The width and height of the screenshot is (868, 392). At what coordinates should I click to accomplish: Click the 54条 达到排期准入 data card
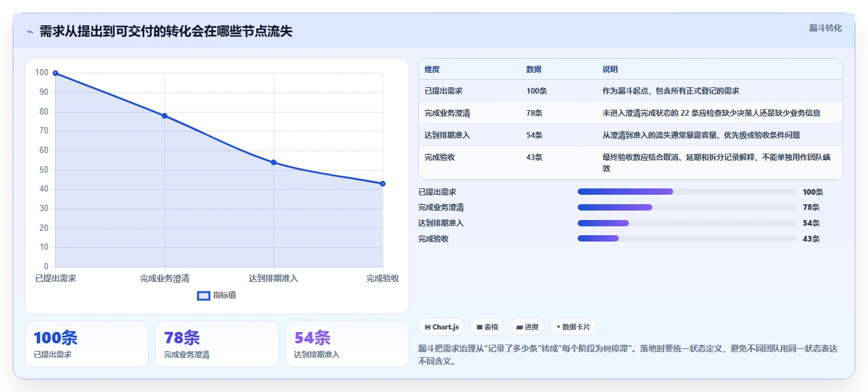pyautogui.click(x=347, y=344)
